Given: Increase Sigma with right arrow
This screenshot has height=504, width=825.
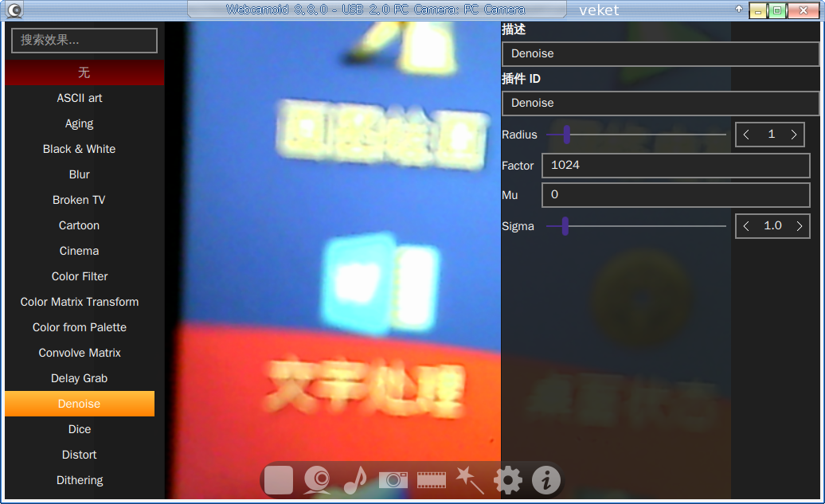Looking at the screenshot, I should click(800, 226).
